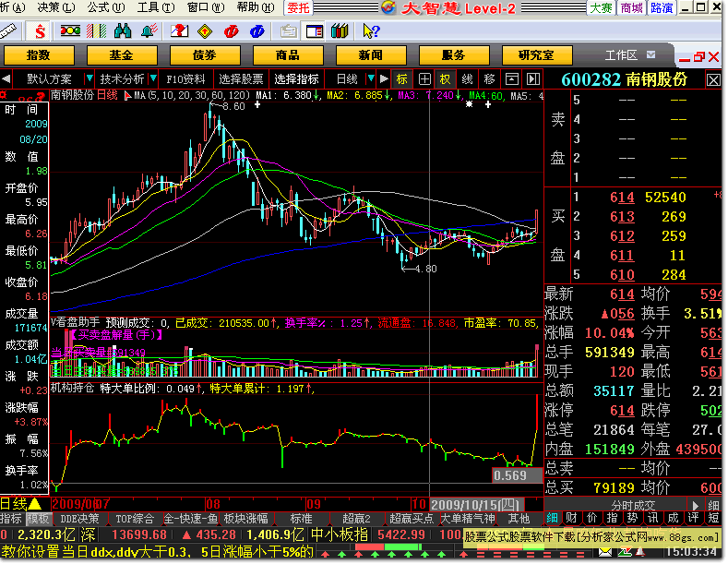Click the left arrow before 默认方案
Image resolution: width=728 pixels, height=564 pixels.
(6, 79)
